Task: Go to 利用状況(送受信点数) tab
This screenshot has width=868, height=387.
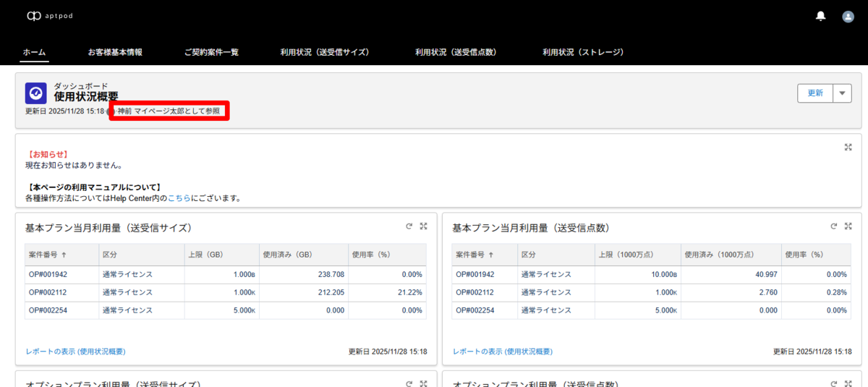Action: pyautogui.click(x=456, y=52)
